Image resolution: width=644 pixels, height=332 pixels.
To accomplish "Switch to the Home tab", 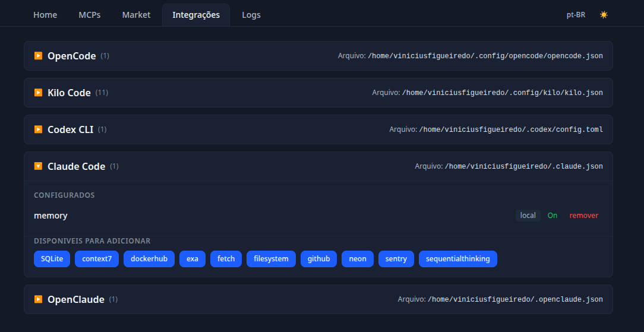I will coord(45,15).
